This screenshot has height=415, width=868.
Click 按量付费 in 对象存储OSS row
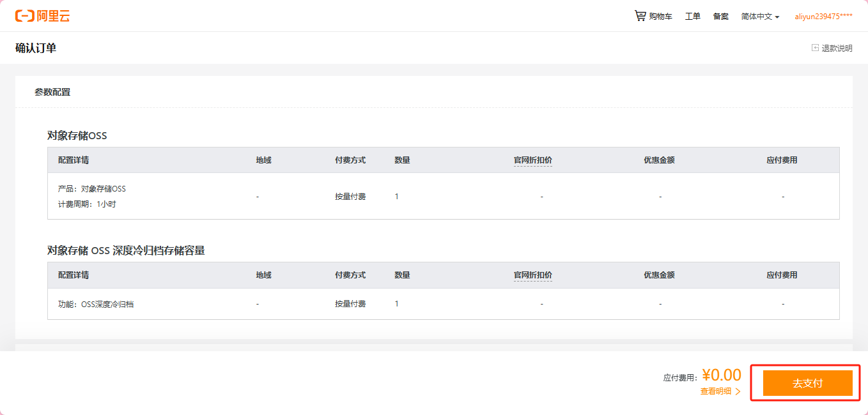pos(350,197)
